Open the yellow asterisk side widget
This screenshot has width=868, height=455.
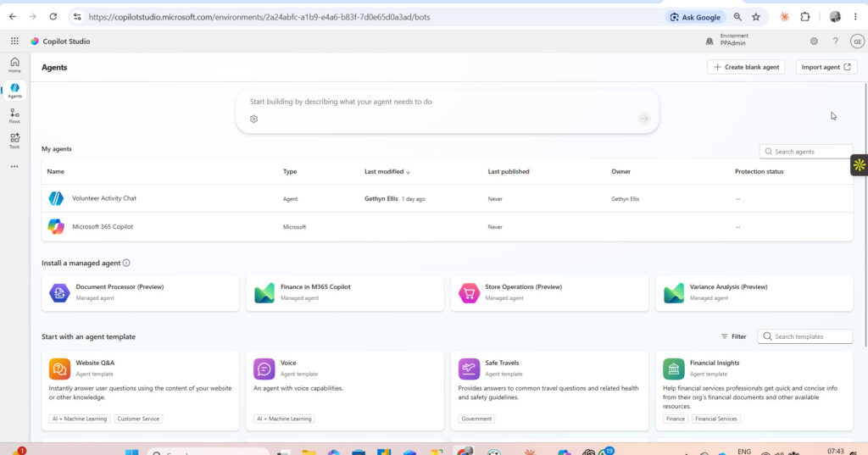[x=860, y=165]
